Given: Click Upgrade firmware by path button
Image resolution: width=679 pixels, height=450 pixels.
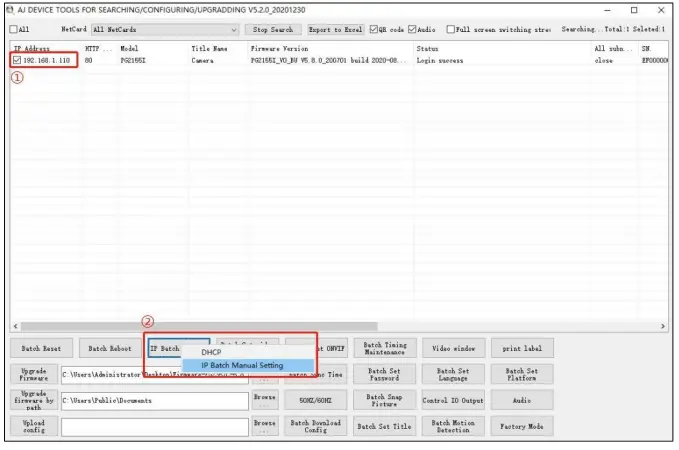Looking at the screenshot, I should click(34, 400).
